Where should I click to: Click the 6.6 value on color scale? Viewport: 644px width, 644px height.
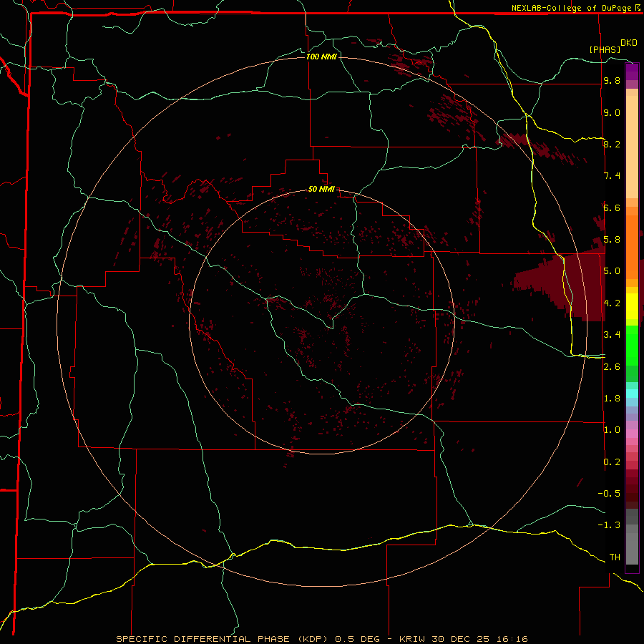[x=612, y=208]
